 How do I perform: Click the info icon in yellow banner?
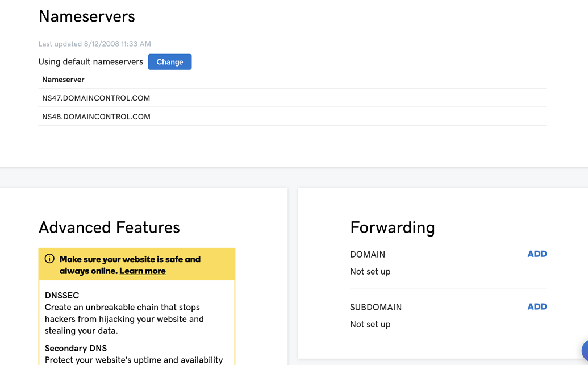(x=49, y=259)
